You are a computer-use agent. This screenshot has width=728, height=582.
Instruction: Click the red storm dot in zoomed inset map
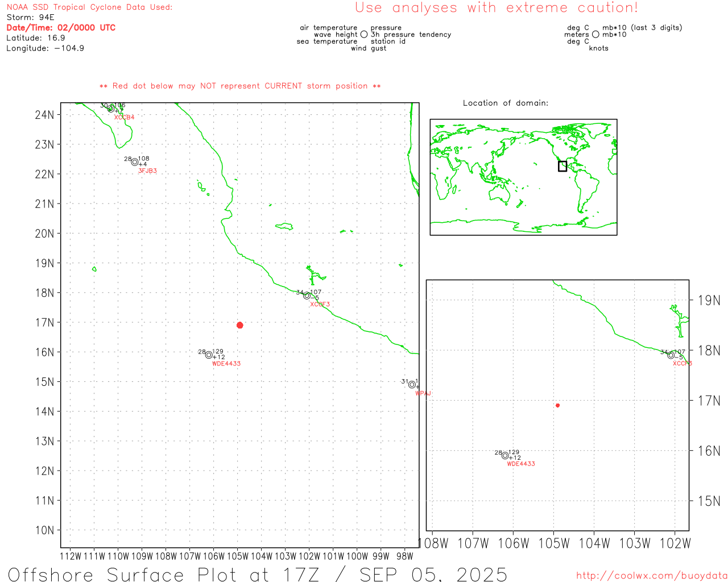point(557,405)
